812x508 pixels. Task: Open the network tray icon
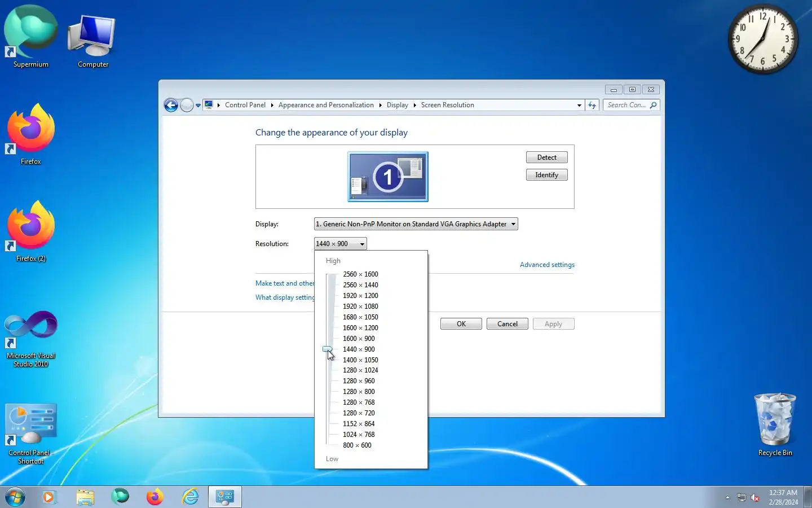coord(742,497)
